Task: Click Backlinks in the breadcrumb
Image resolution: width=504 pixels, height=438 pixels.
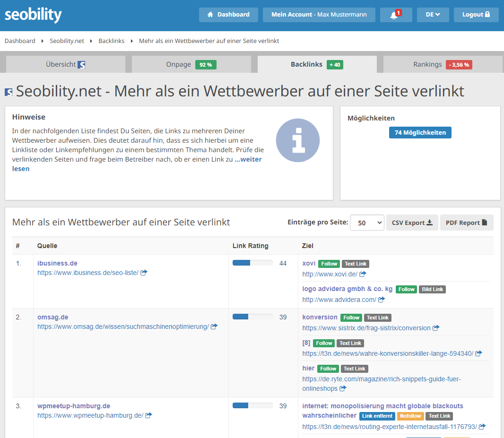Action: click(111, 41)
